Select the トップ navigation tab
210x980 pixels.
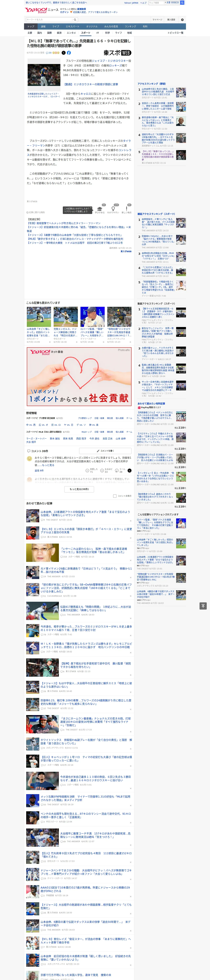coord(31,27)
